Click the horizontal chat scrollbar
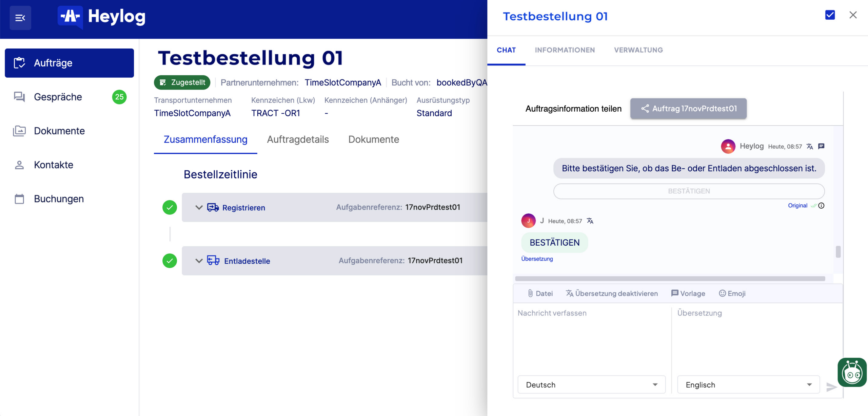This screenshot has height=416, width=868. (x=670, y=279)
